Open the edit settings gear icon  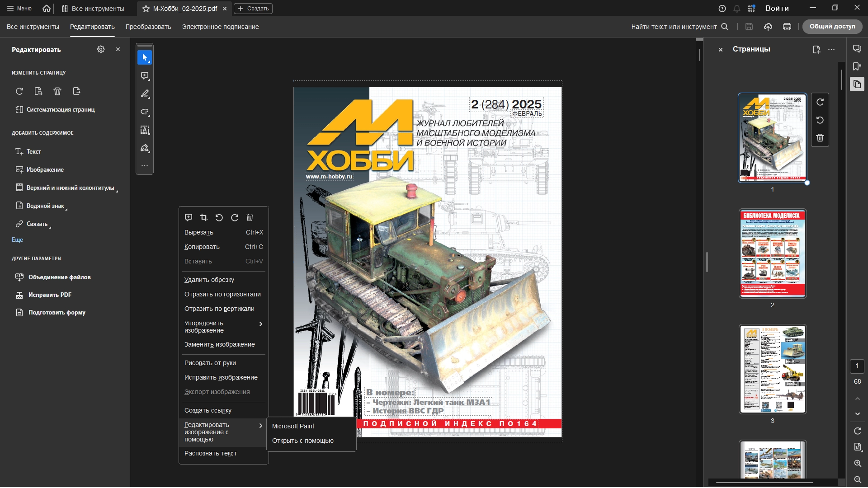tap(101, 49)
